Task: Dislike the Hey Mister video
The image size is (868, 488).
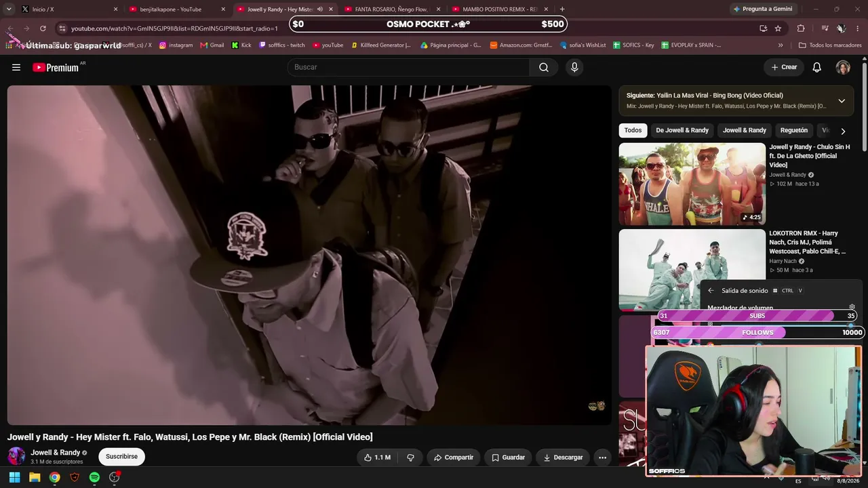Action: (410, 457)
